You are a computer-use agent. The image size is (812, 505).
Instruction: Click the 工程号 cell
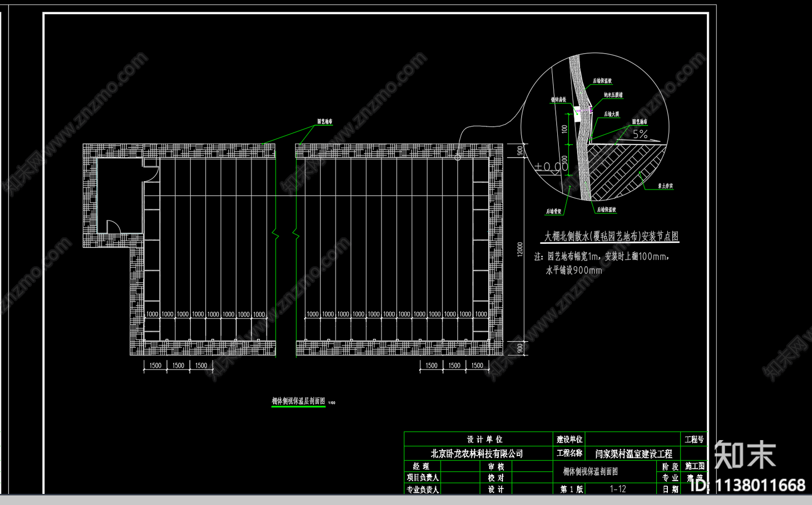[x=694, y=439]
